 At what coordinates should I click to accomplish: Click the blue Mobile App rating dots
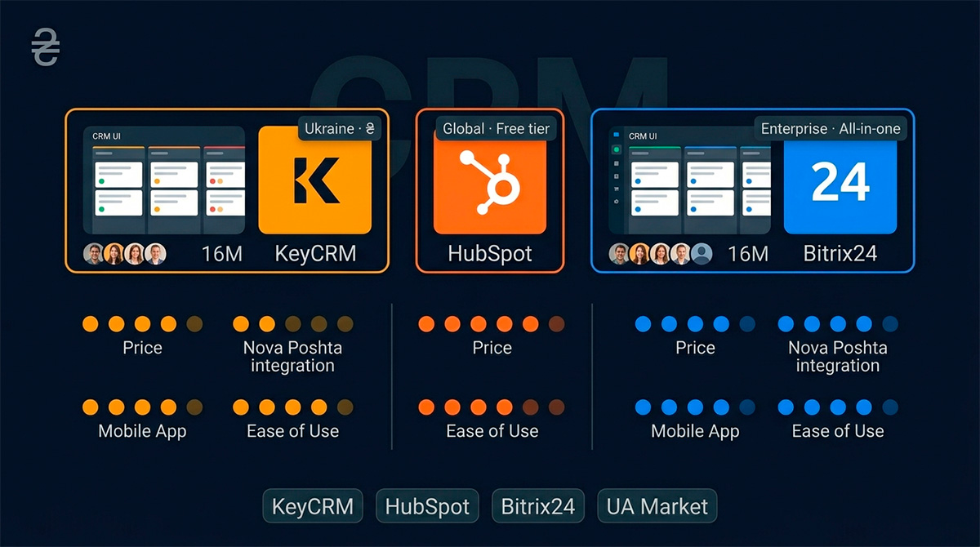pos(695,407)
